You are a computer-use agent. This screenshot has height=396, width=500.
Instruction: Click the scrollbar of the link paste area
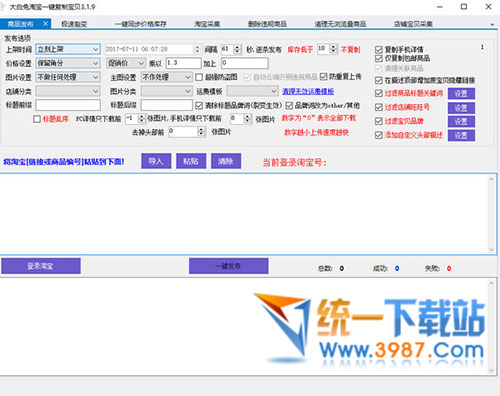(491, 214)
